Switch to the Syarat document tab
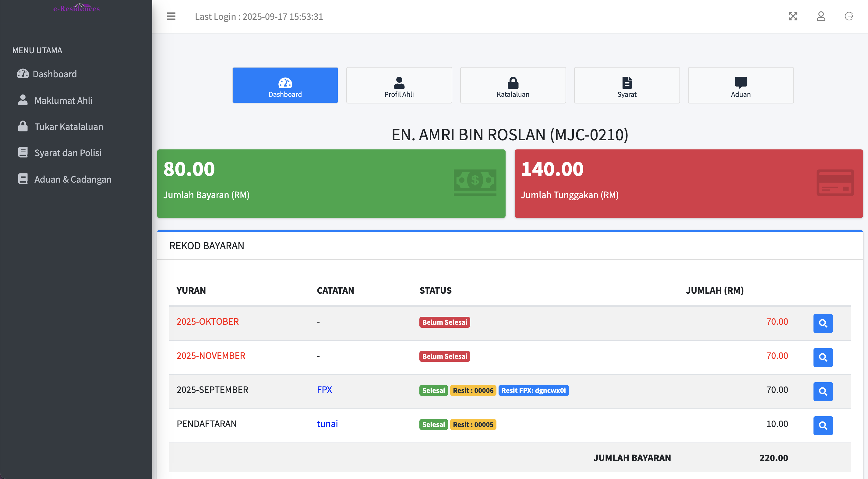The height and width of the screenshot is (479, 868). 626,85
